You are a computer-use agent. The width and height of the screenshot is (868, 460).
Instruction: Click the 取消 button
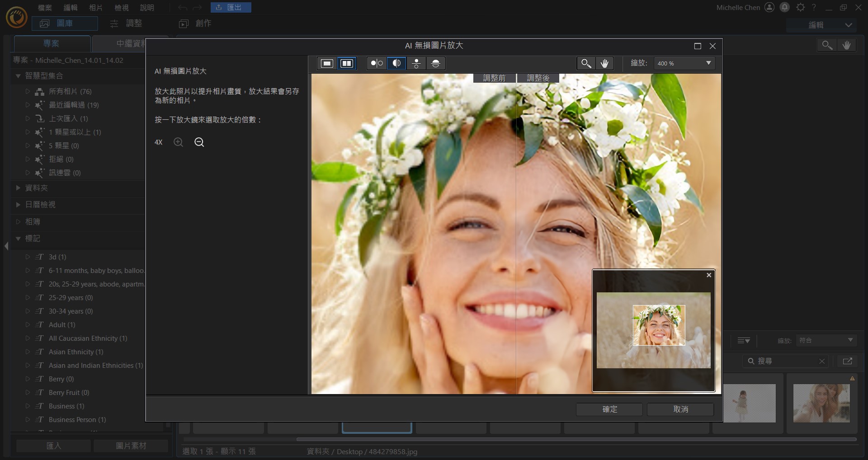680,409
